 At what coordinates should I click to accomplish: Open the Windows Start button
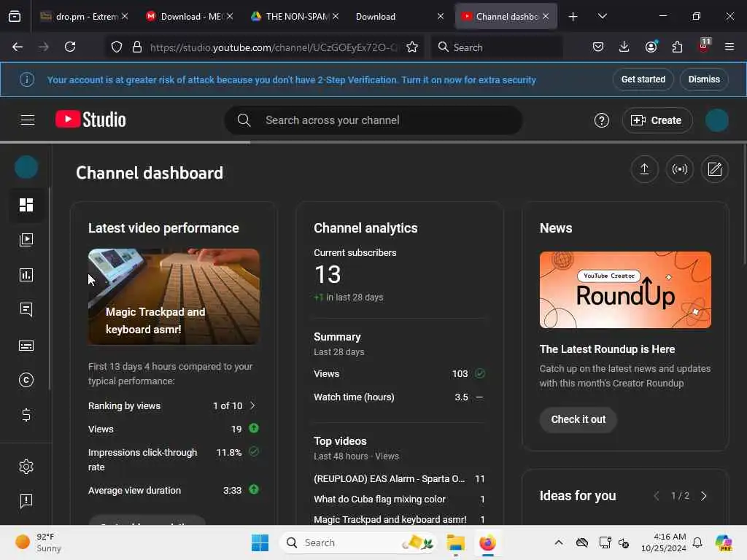coord(260,542)
